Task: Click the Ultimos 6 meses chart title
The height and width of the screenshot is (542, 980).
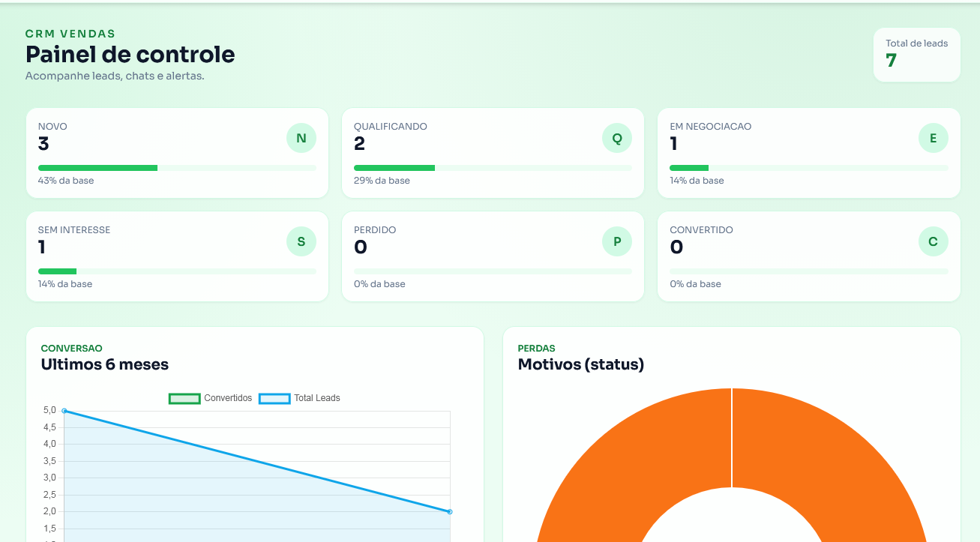Action: tap(105, 365)
